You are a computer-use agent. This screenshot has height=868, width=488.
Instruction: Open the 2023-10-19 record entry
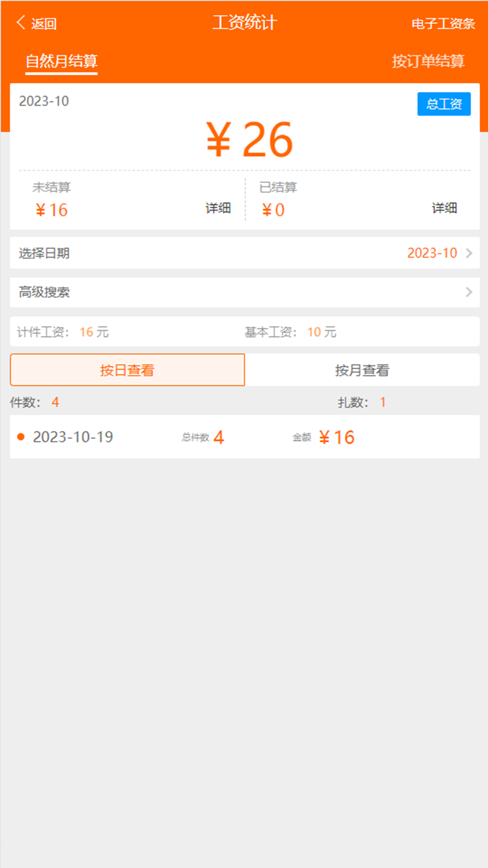(x=244, y=436)
